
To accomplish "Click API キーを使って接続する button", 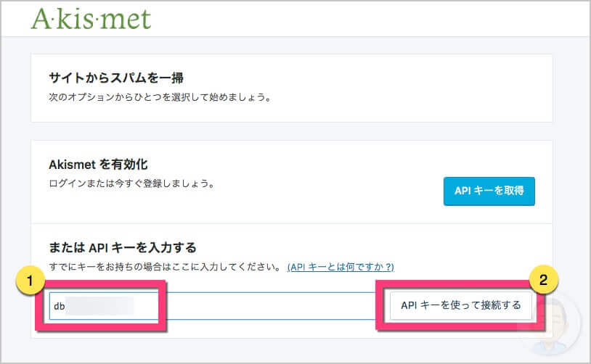I will [x=460, y=305].
